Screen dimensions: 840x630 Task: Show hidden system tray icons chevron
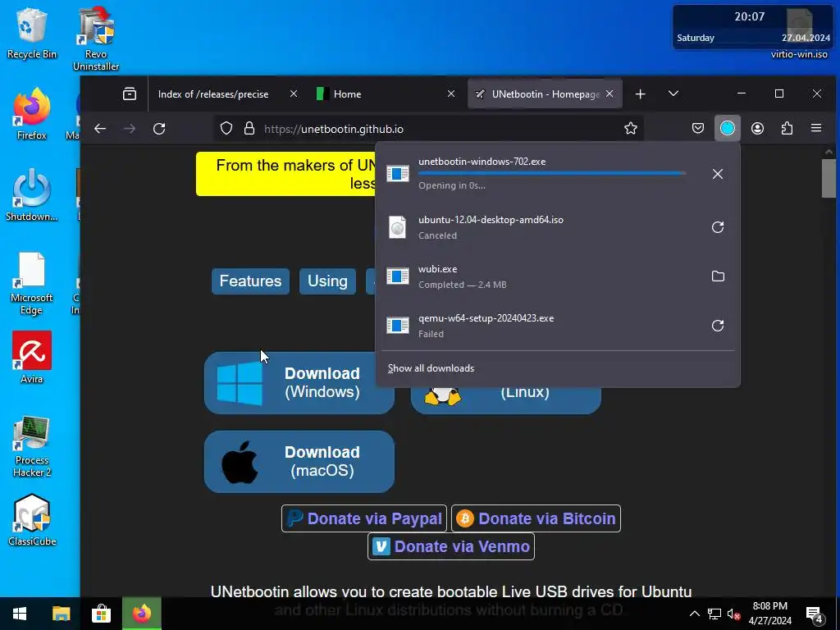694,614
